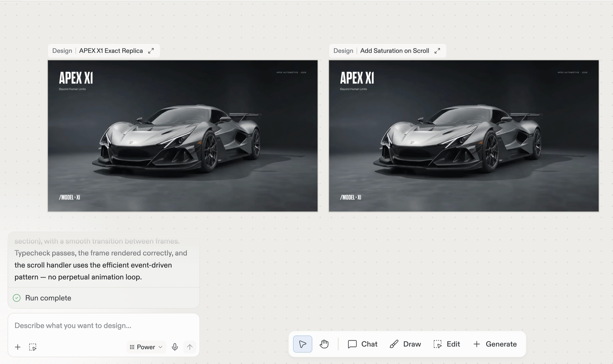Screen dimensions: 613x364
Task: Click the 'Design' label on the left frame
Action: point(62,51)
